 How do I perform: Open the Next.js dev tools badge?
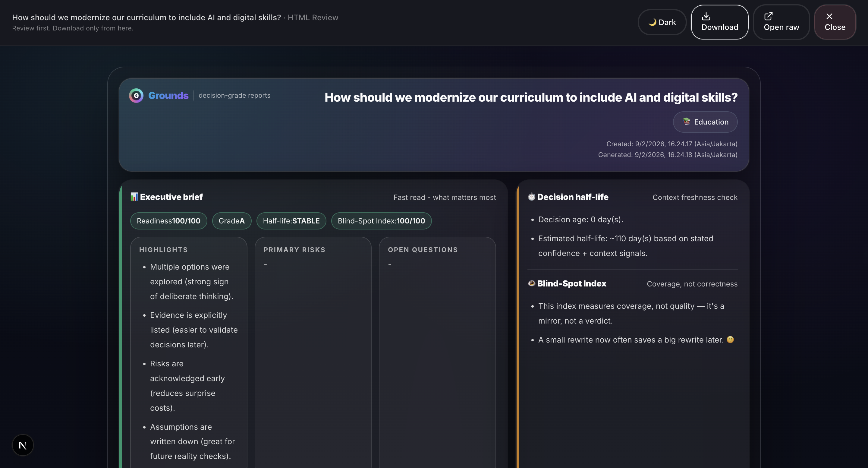23,445
